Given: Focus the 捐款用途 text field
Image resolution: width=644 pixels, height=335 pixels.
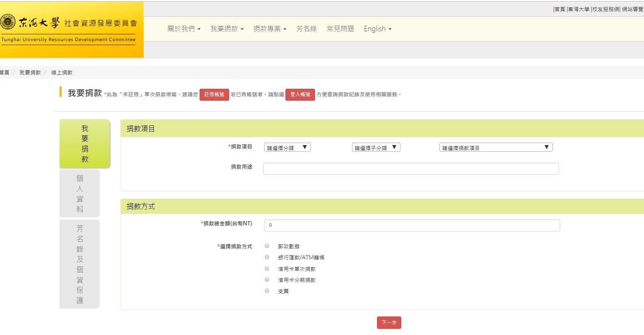Looking at the screenshot, I should (x=411, y=169).
